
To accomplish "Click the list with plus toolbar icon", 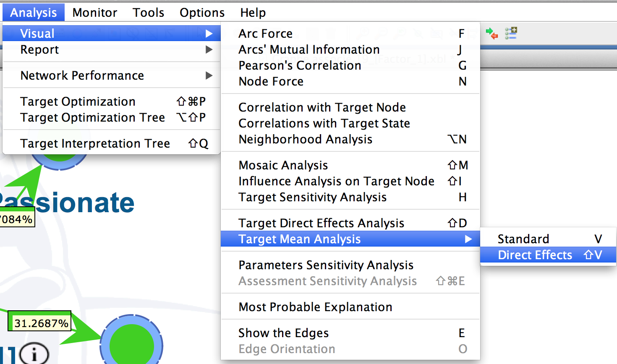I will pyautogui.click(x=511, y=33).
